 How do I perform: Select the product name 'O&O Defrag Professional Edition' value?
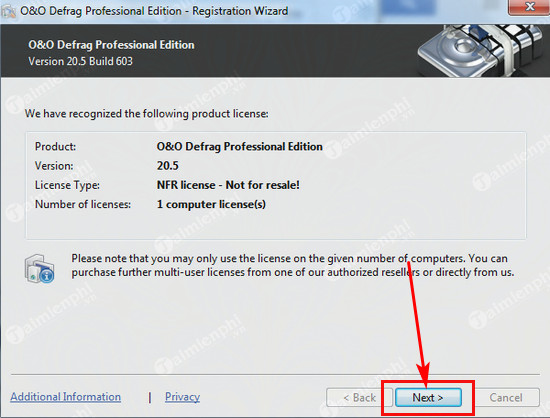pos(240,147)
